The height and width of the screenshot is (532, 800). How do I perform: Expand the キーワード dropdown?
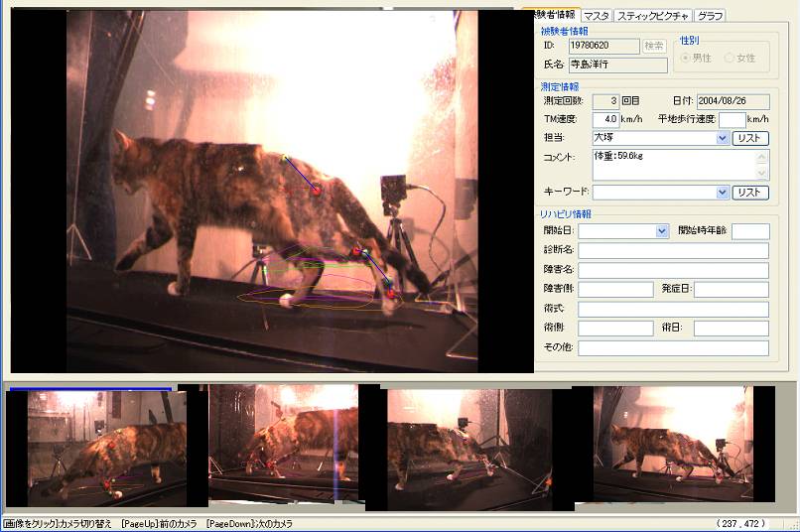tap(722, 193)
